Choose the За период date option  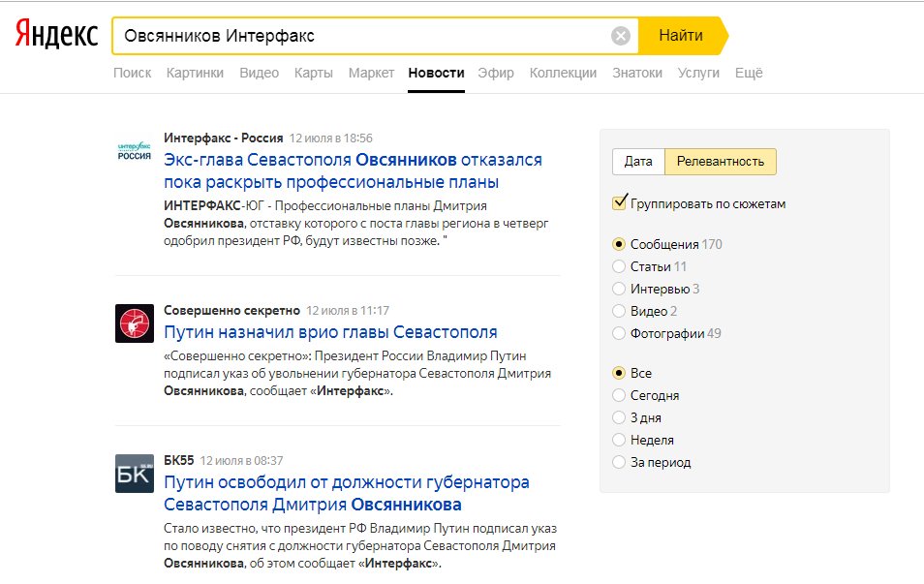620,462
